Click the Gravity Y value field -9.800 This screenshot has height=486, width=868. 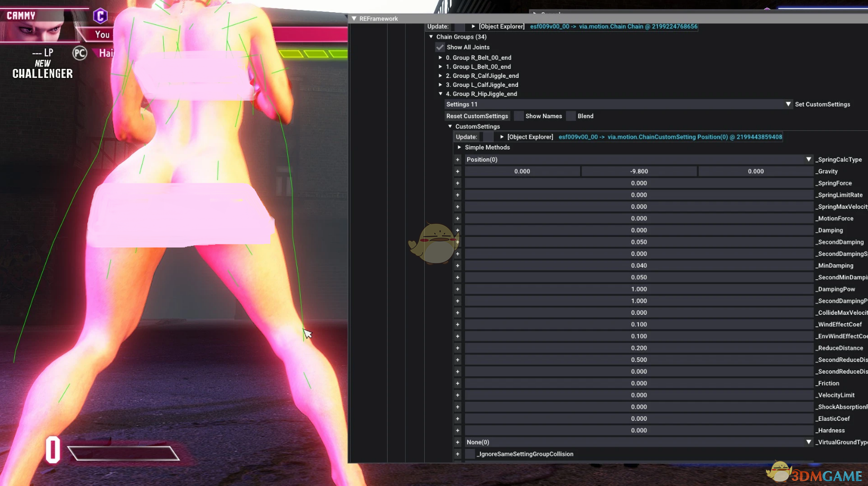click(x=639, y=172)
